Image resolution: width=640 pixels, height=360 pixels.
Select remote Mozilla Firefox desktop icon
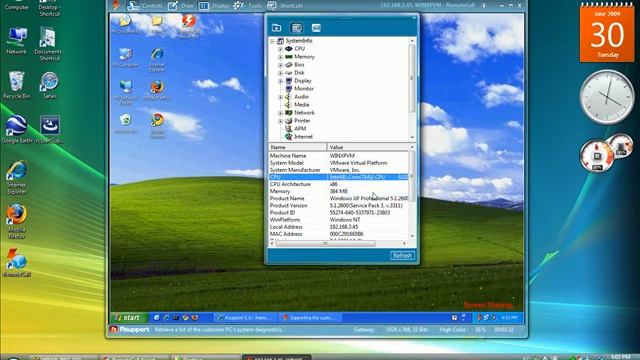[x=157, y=90]
